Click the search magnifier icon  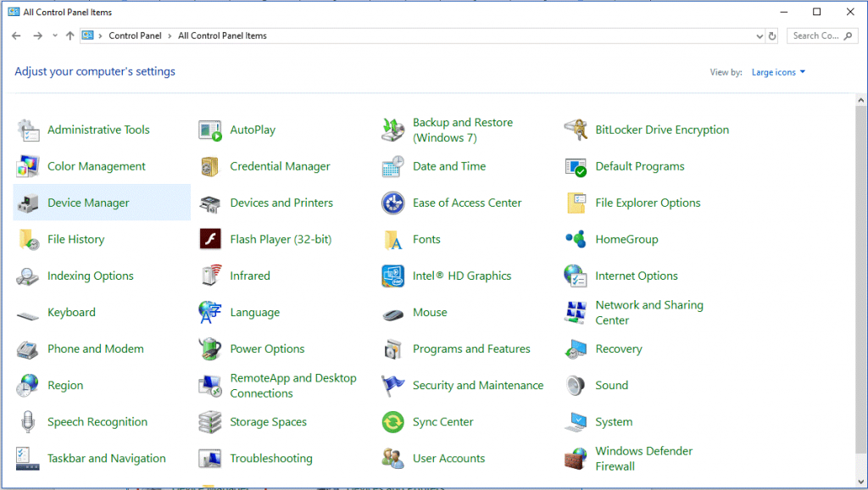tap(848, 36)
